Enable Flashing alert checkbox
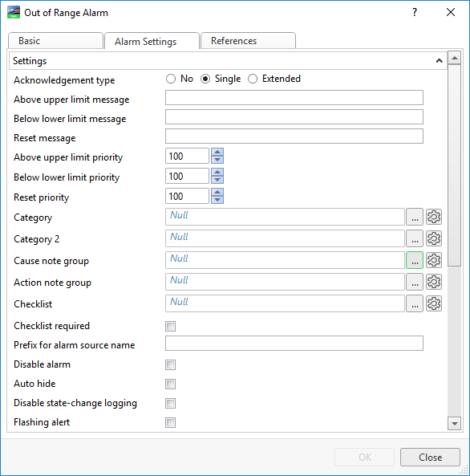 point(171,422)
